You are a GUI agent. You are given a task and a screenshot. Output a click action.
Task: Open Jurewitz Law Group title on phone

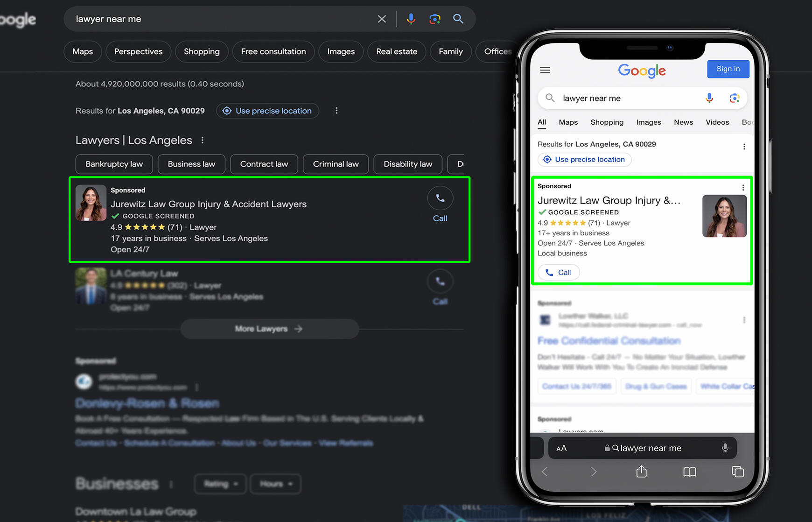tap(609, 200)
